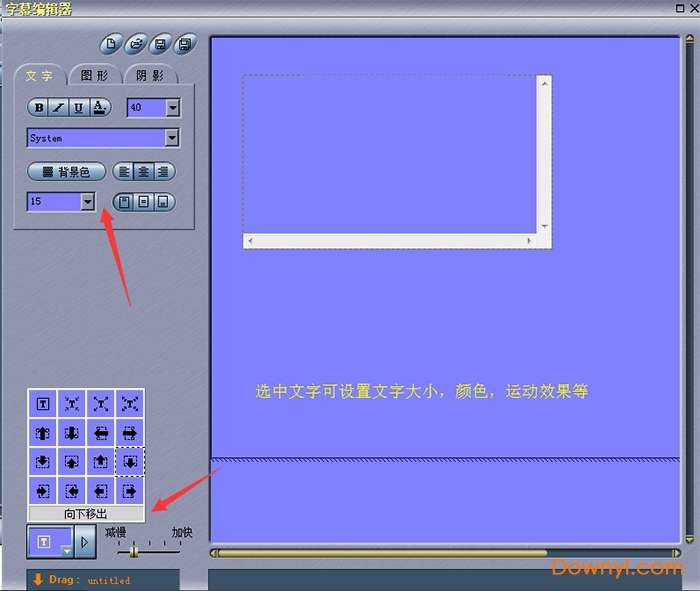Select the move-out-upward effect
This screenshot has width=700, height=591.
(100, 462)
